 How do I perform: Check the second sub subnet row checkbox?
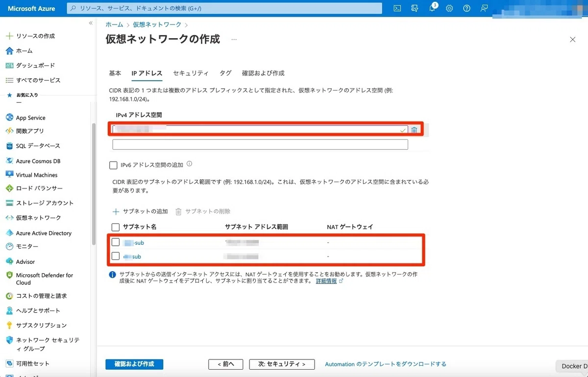(116, 256)
